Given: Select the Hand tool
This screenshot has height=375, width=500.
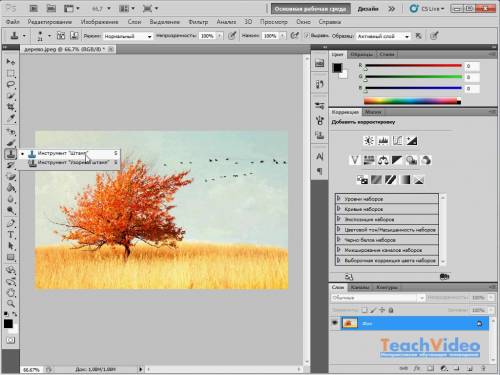Looking at the screenshot, I should (11, 293).
